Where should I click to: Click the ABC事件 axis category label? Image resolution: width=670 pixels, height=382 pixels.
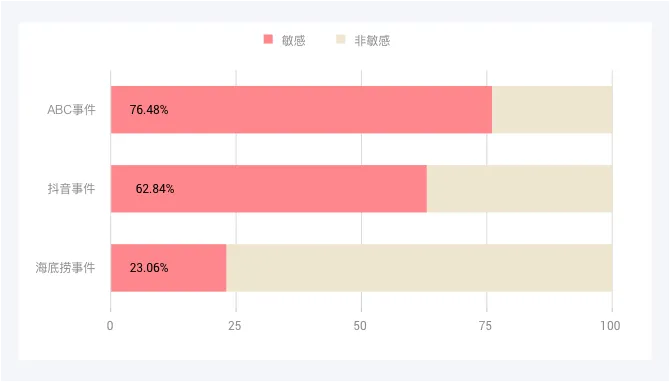click(x=71, y=110)
